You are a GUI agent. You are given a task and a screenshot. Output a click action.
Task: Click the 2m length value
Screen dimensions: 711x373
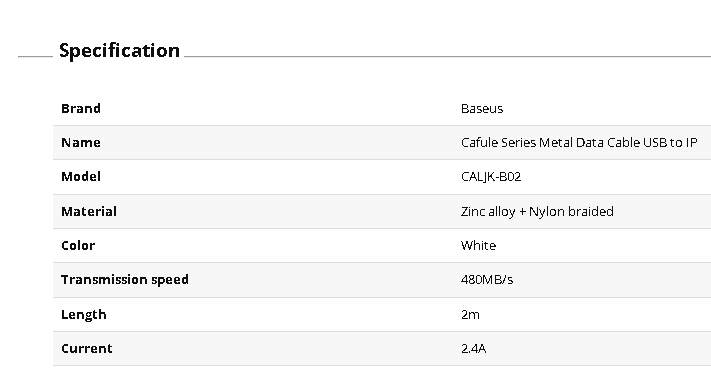point(470,315)
